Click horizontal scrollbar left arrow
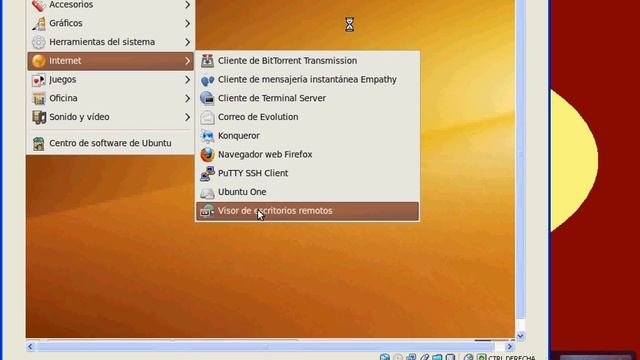The height and width of the screenshot is (360, 640). coord(30,347)
